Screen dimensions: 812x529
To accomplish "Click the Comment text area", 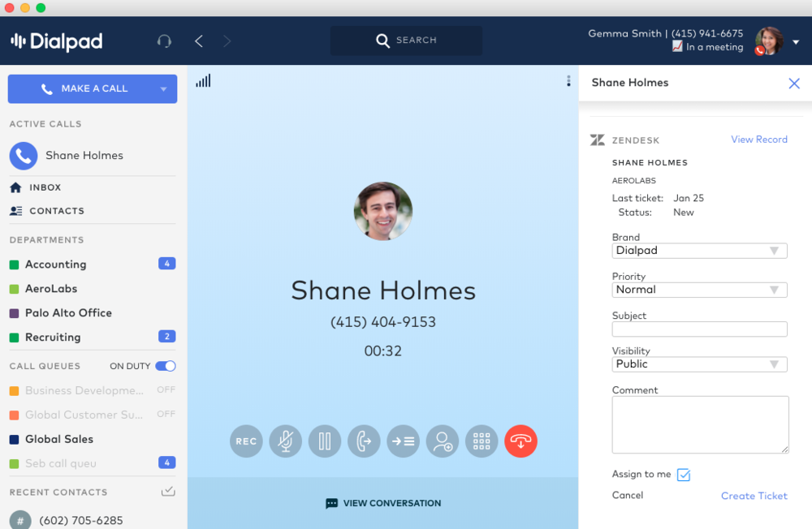I will pos(700,425).
